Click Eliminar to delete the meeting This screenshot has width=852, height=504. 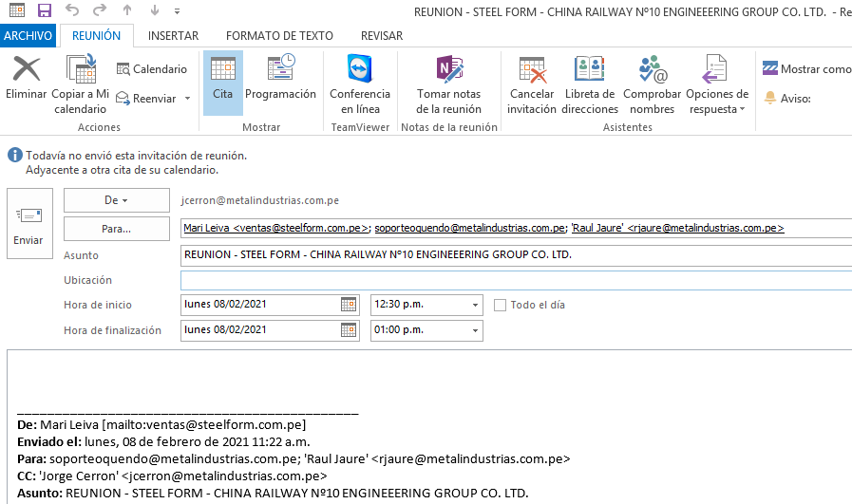point(26,78)
